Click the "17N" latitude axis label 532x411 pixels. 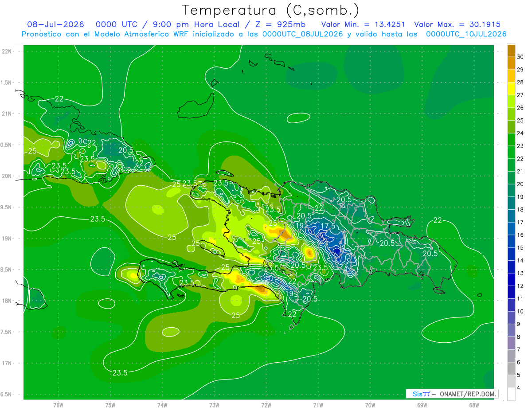[x=7, y=363]
